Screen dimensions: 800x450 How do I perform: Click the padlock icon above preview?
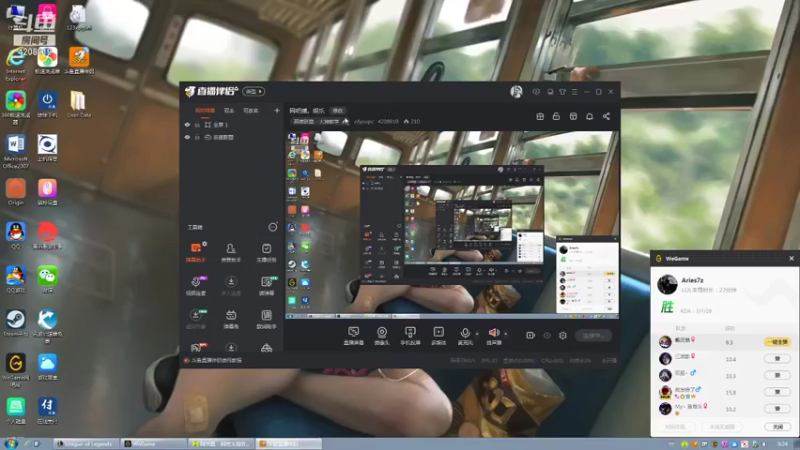point(556,116)
